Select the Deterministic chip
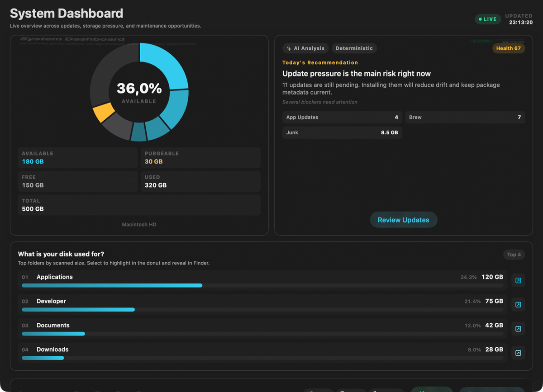The width and height of the screenshot is (543, 392). (354, 48)
